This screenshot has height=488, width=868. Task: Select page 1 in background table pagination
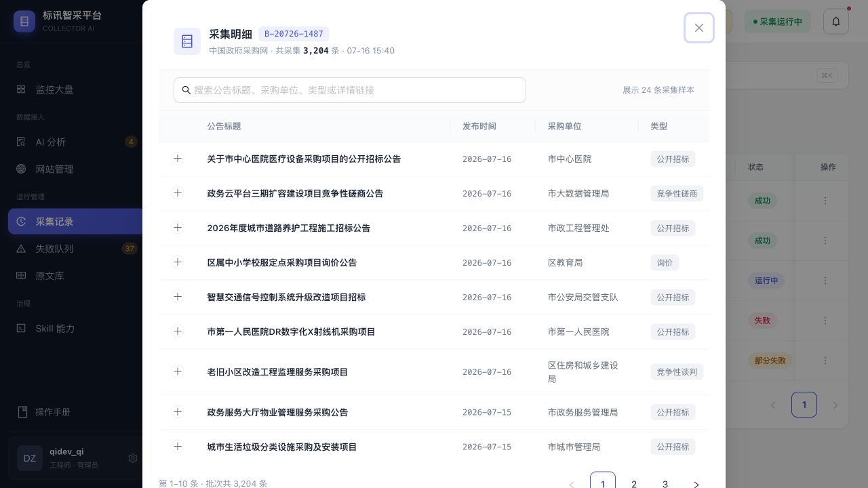click(804, 405)
